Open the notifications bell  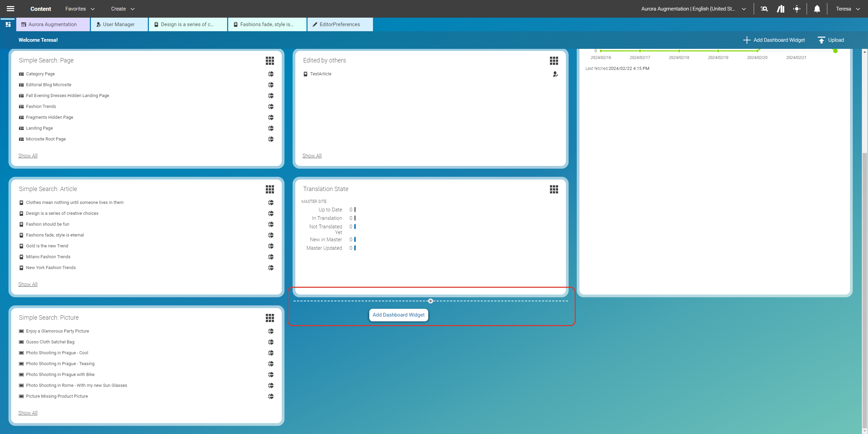[816, 8]
